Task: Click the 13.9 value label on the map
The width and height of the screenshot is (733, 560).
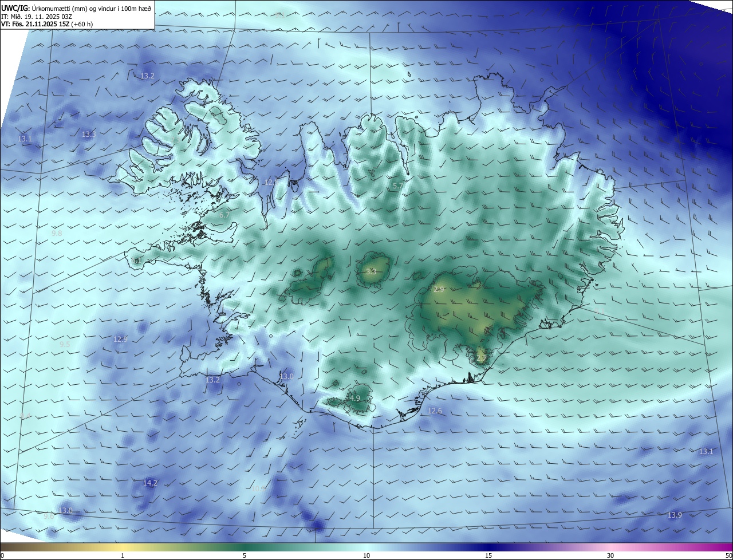Action: tap(675, 515)
